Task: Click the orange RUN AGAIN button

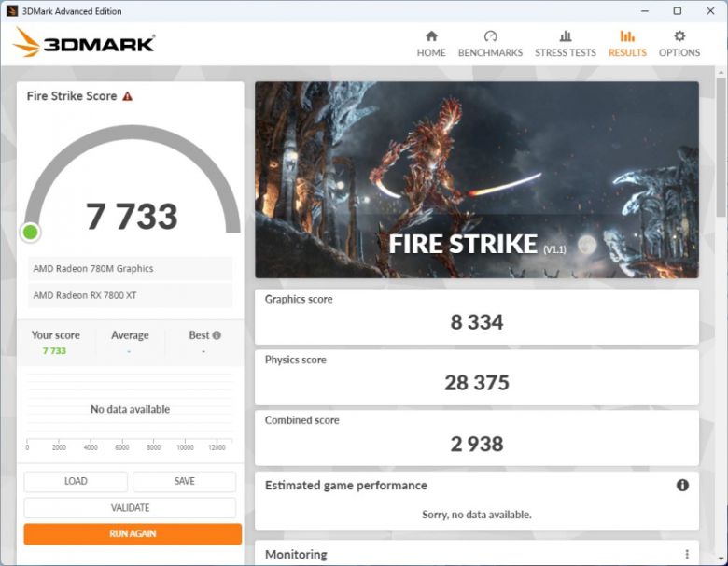Action: (x=133, y=534)
